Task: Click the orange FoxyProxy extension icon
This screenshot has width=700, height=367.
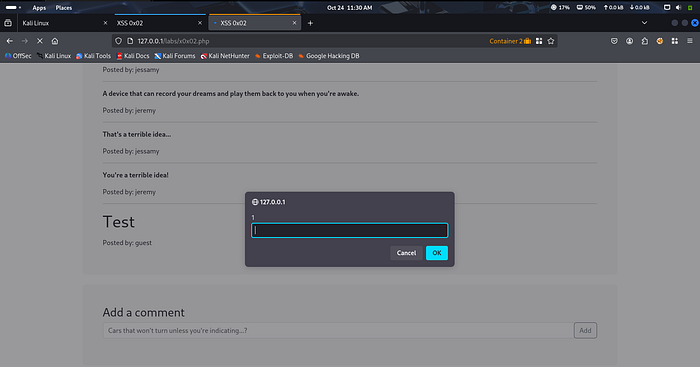Action: click(660, 41)
